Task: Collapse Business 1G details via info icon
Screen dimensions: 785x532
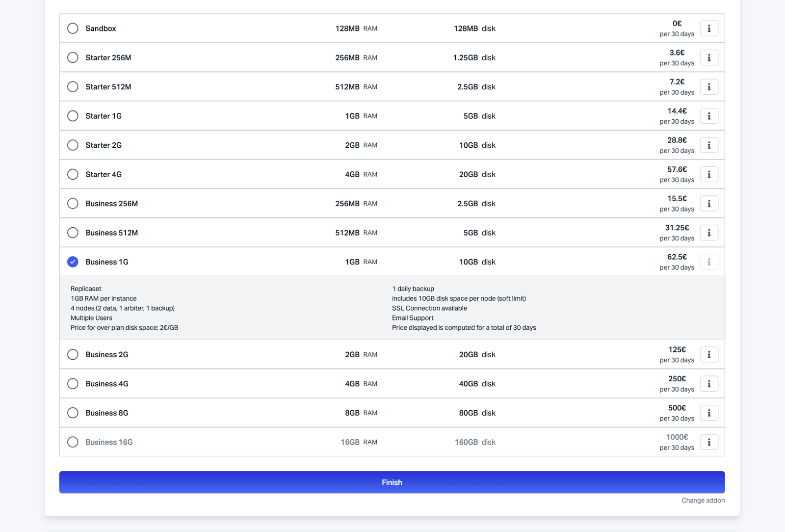Action: tap(709, 262)
